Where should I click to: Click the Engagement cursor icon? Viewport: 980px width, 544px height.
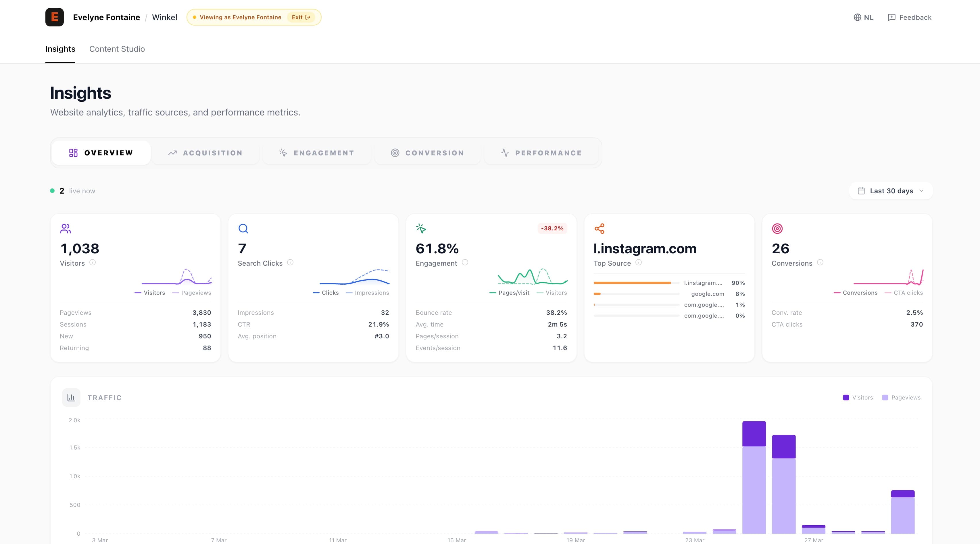(x=421, y=228)
